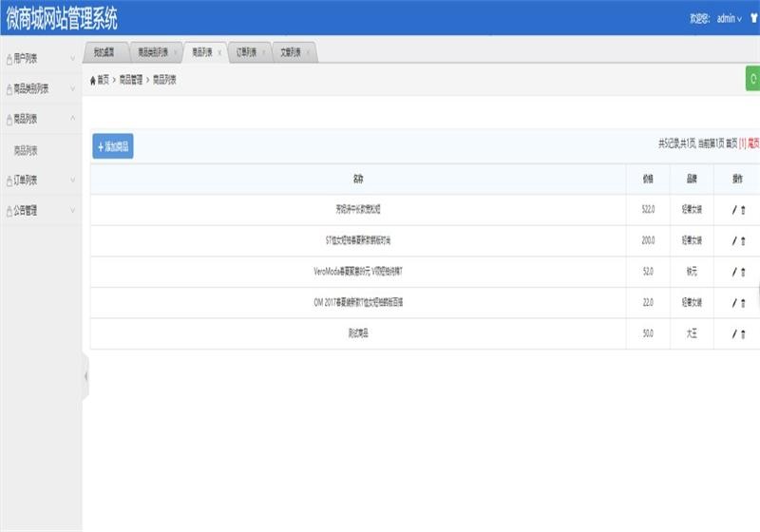Delete the OM 2017 product row
The image size is (760, 532).
(743, 303)
